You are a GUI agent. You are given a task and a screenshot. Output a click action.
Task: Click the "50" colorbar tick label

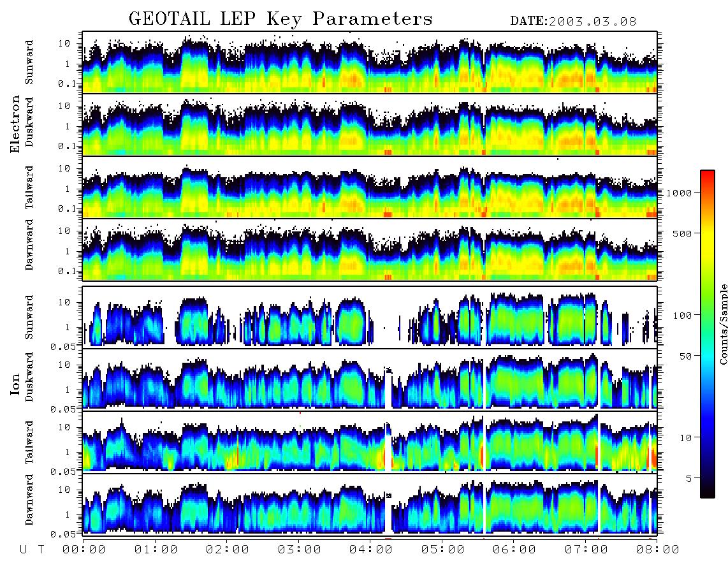point(686,356)
